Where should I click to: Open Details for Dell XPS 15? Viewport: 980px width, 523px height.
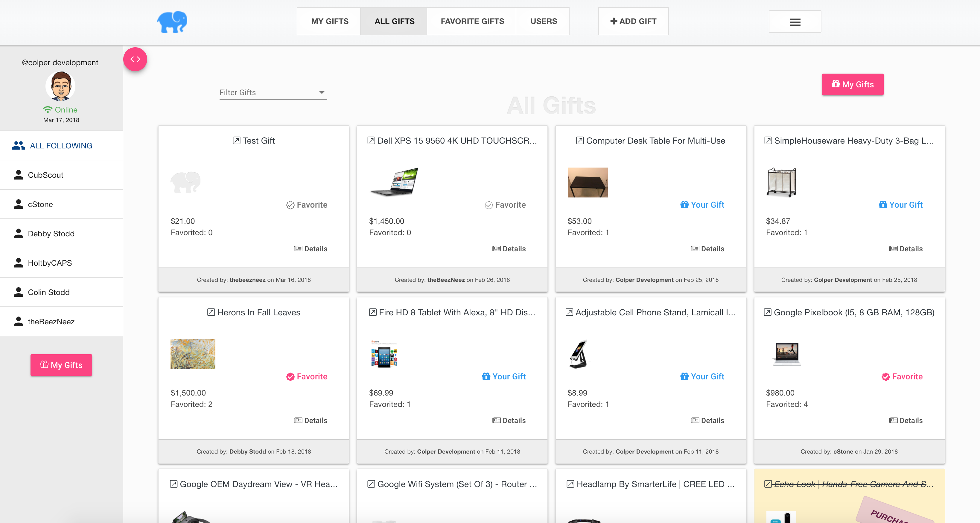pyautogui.click(x=509, y=249)
